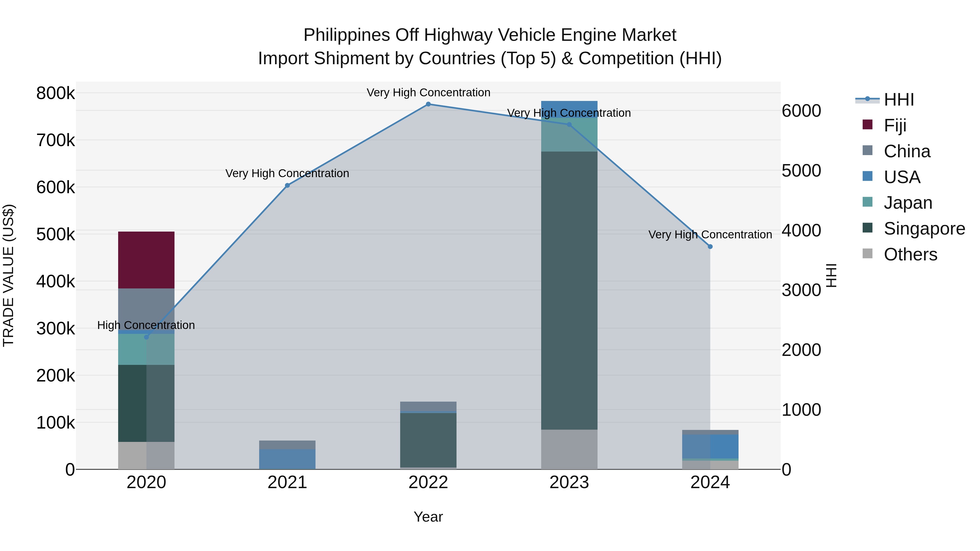The height and width of the screenshot is (551, 980).
Task: Click the 6000 right axis tick label
Action: (x=802, y=111)
